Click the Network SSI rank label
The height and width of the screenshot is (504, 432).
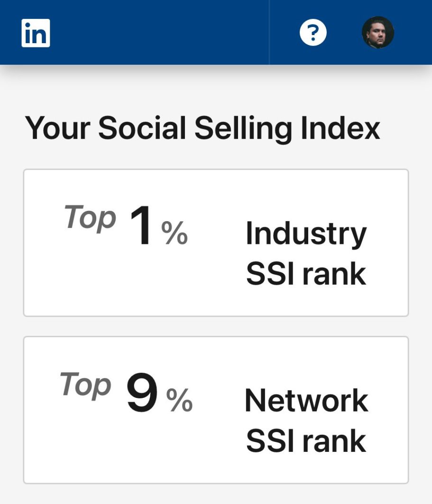tap(306, 421)
